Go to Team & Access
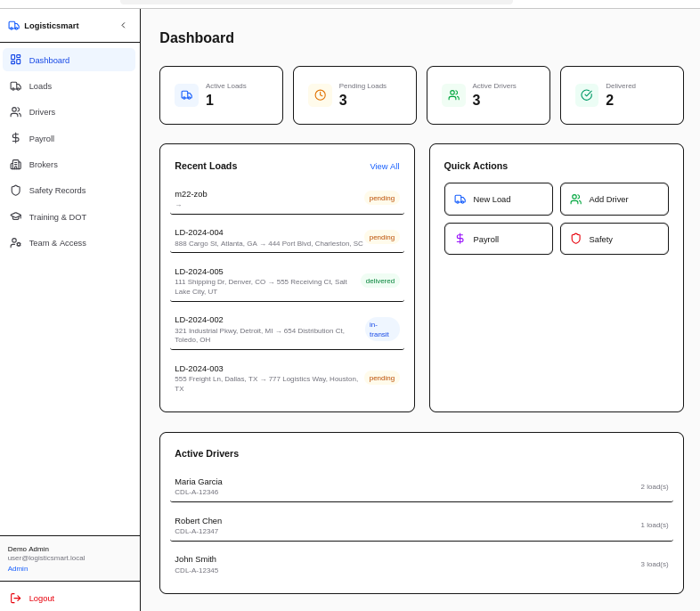The height and width of the screenshot is (611, 700). click(69, 243)
